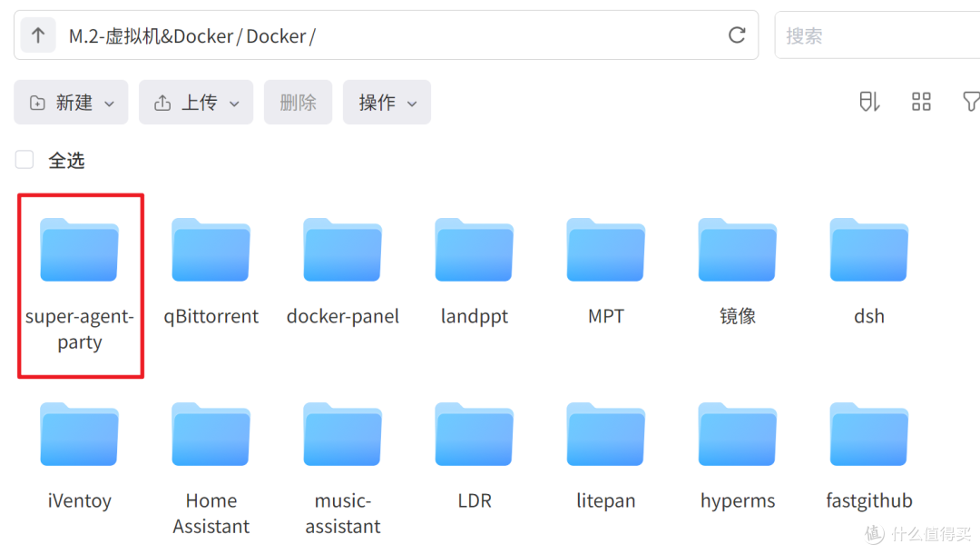Select the fastgithub name label
Screen dimensions: 980x554
click(x=868, y=500)
